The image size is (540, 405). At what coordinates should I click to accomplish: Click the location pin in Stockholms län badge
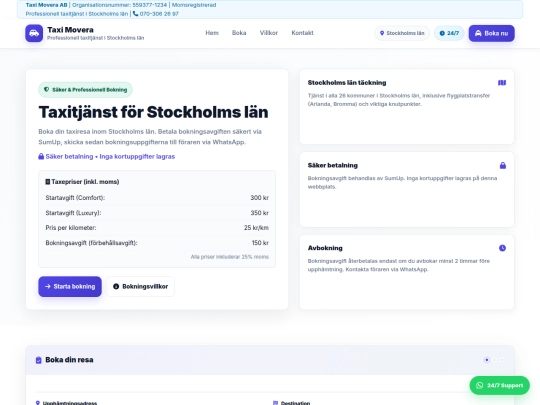tap(382, 33)
